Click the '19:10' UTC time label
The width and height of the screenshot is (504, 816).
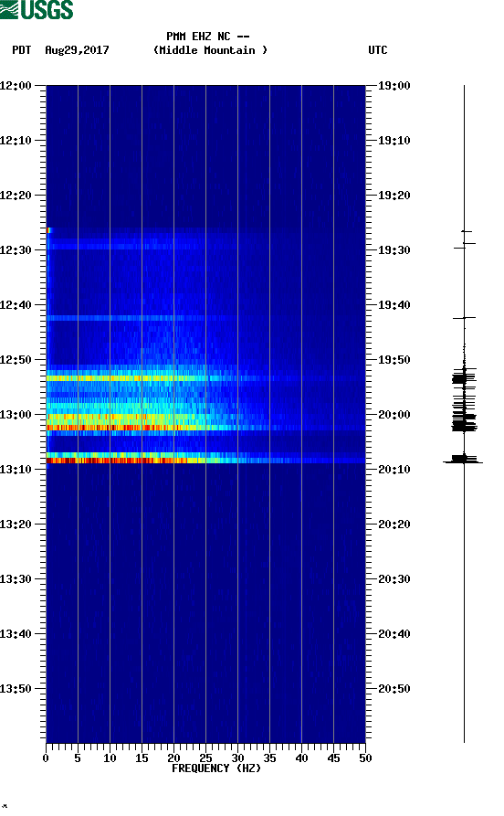[x=394, y=141]
